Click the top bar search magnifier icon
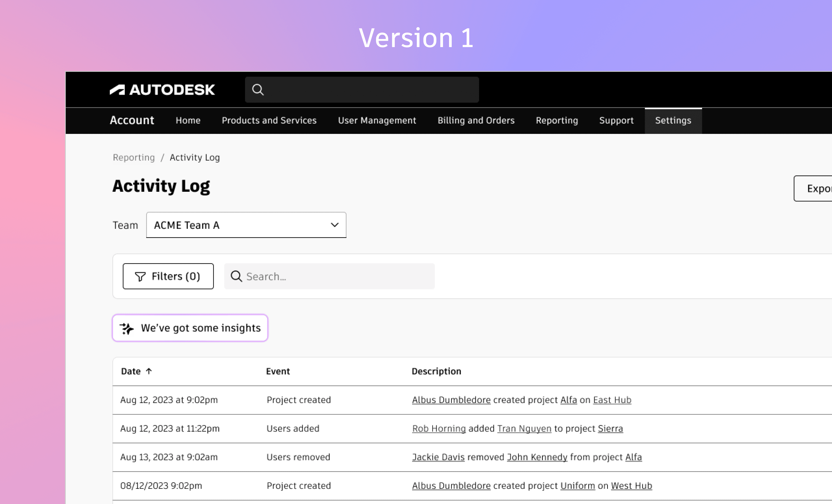 point(258,90)
